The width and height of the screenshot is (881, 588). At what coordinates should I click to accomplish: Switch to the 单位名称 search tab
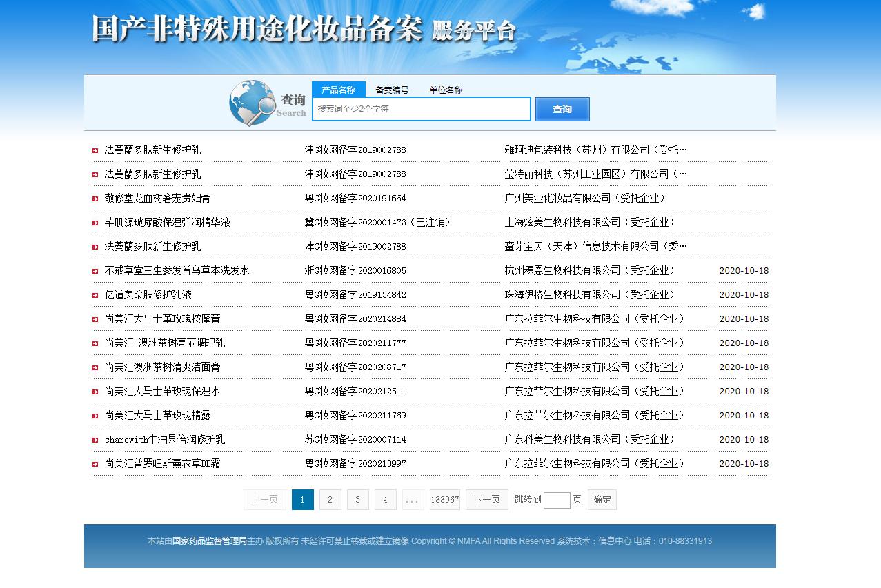pyautogui.click(x=445, y=90)
